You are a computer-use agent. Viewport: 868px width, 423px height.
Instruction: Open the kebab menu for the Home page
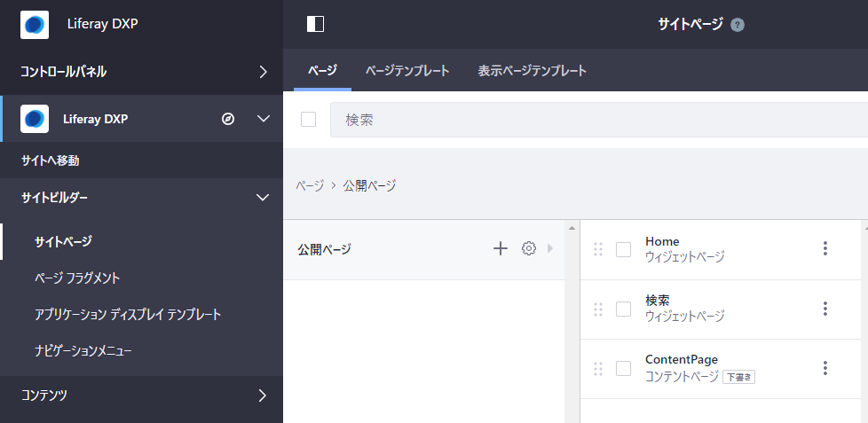[825, 249]
